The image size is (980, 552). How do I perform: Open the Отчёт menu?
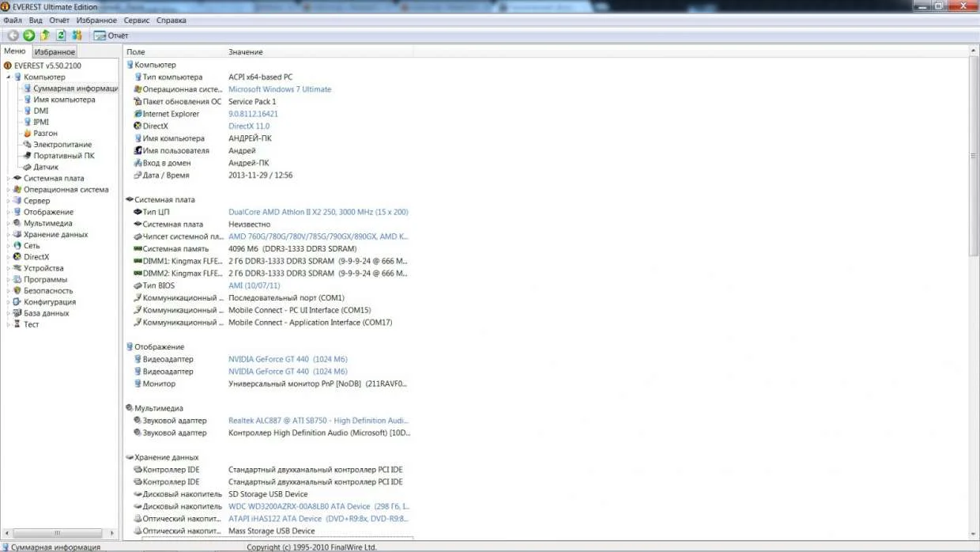(59, 21)
